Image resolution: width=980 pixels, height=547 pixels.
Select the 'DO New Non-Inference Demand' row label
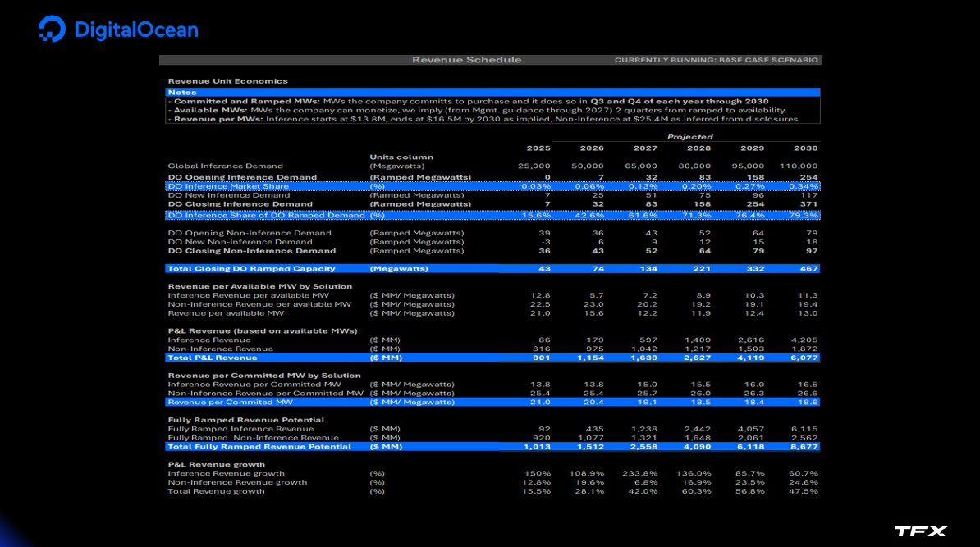pyautogui.click(x=240, y=242)
